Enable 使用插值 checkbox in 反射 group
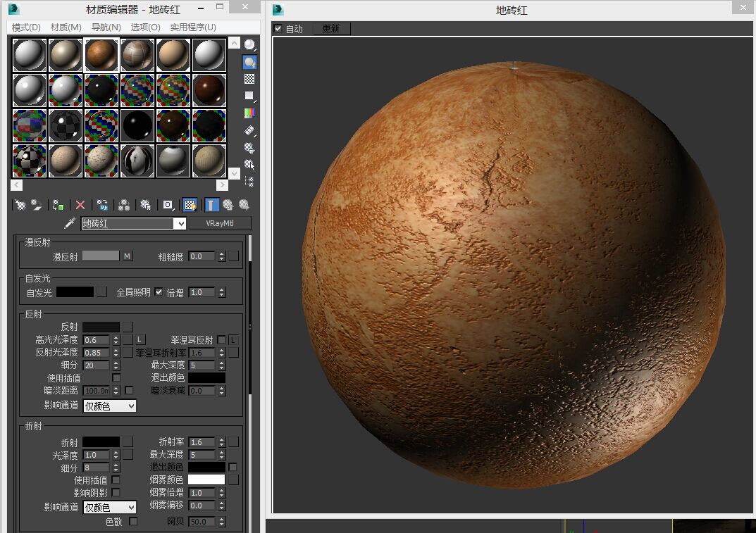The height and width of the screenshot is (533, 756). tap(116, 378)
